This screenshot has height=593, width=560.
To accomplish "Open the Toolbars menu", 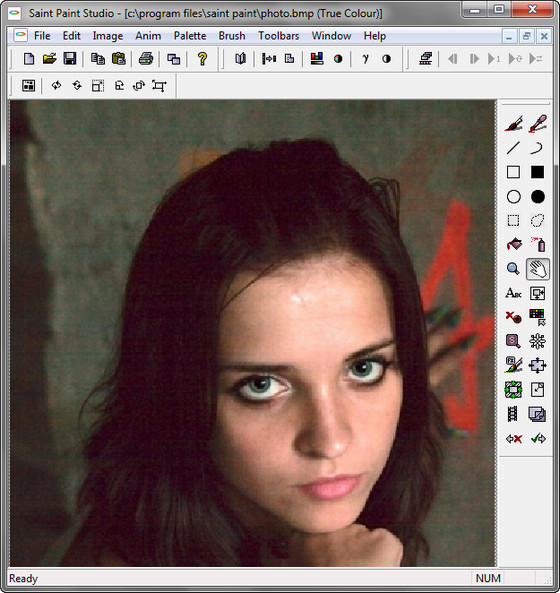I will (x=279, y=36).
